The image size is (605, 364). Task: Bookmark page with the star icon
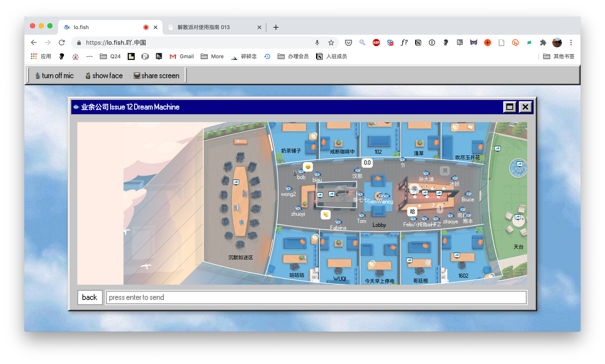tap(331, 43)
